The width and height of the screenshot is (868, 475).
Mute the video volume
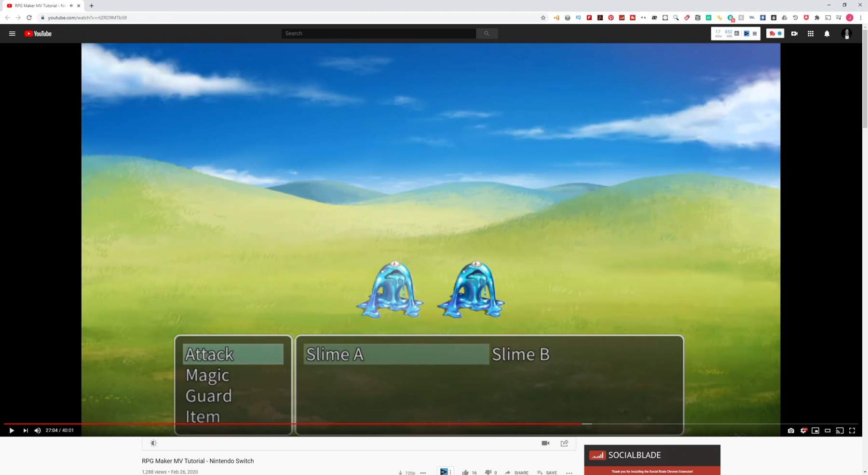point(38,431)
